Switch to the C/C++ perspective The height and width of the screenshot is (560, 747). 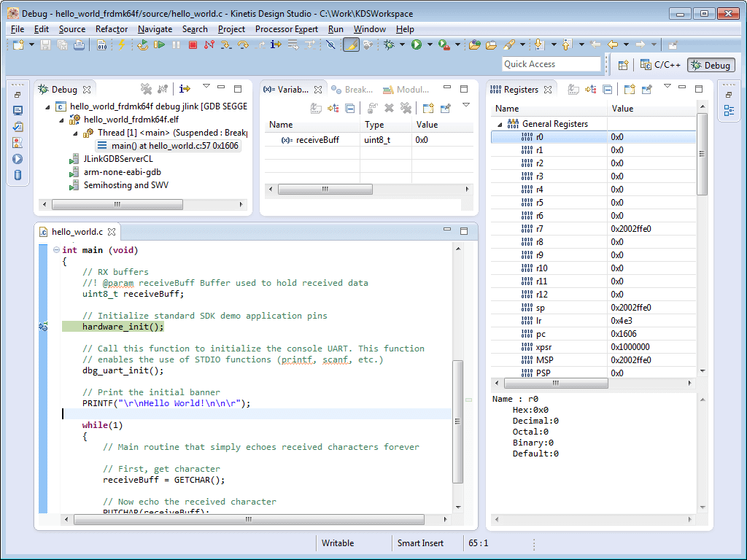click(x=660, y=65)
